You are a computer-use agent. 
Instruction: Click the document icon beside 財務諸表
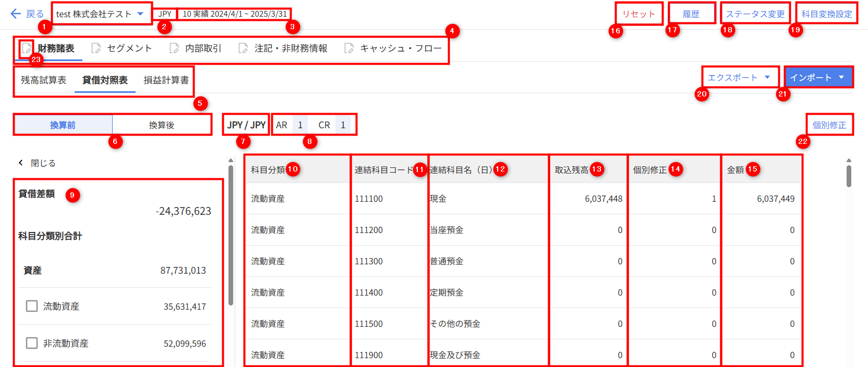(26, 48)
